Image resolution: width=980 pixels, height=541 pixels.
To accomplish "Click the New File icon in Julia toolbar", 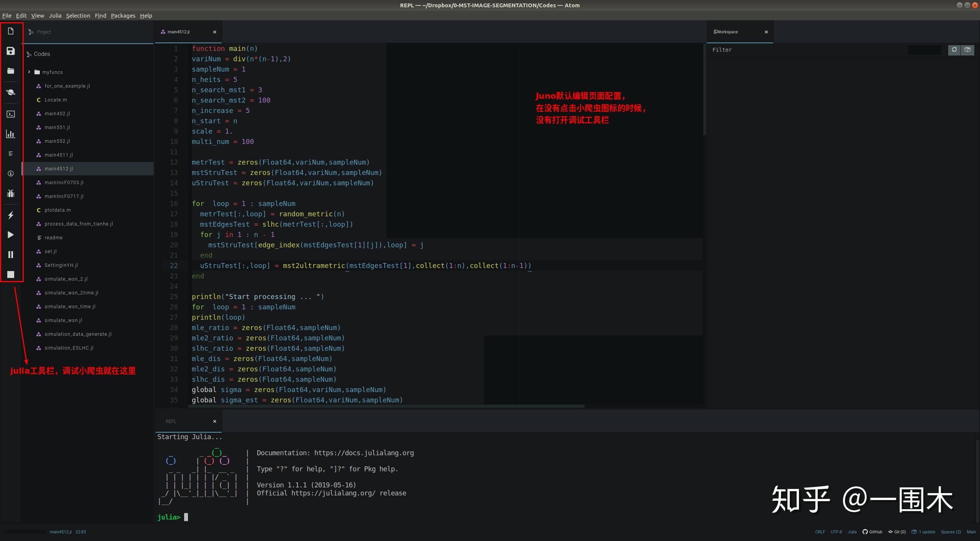I will click(x=11, y=31).
